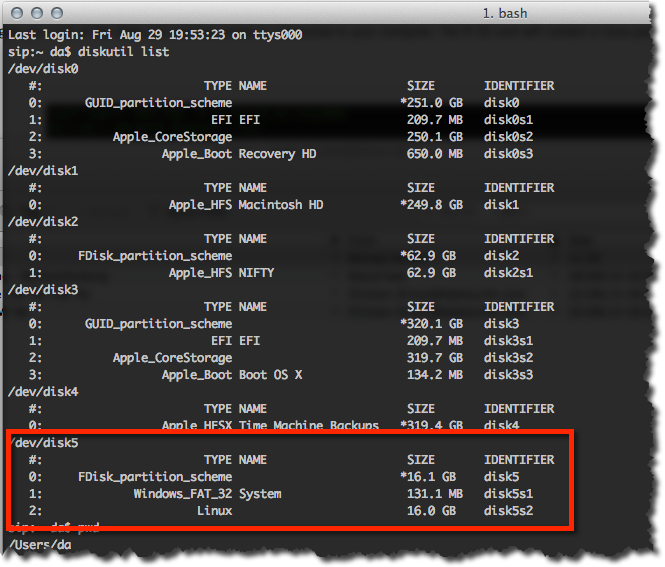
Task: Click the *320.1 GB size of disk3
Action: 431,324
